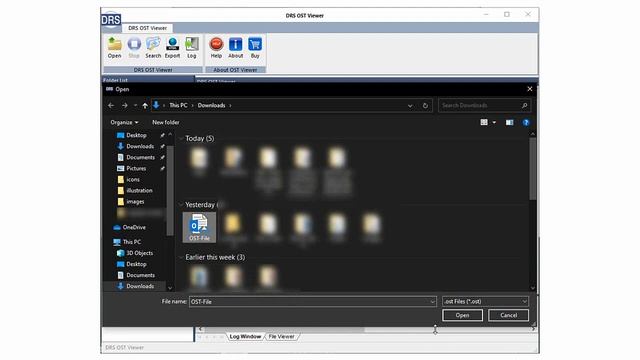Expand File name history dropdown
640x360 pixels.
[432, 302]
